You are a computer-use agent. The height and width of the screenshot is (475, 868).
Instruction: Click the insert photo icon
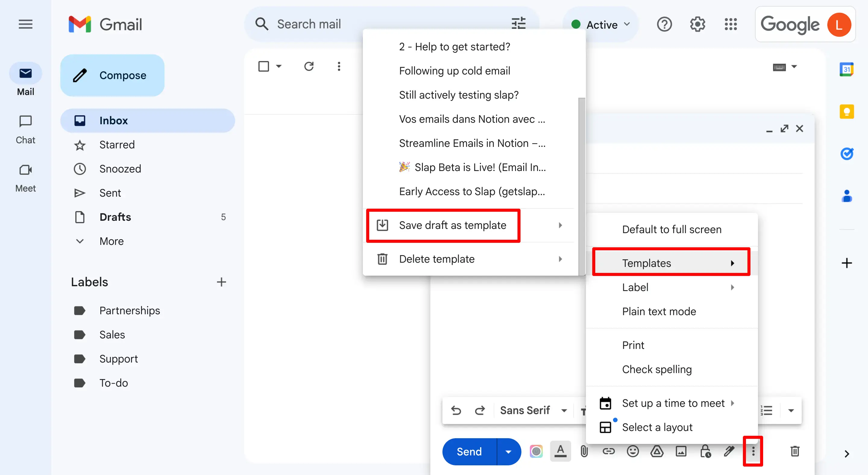(x=681, y=451)
